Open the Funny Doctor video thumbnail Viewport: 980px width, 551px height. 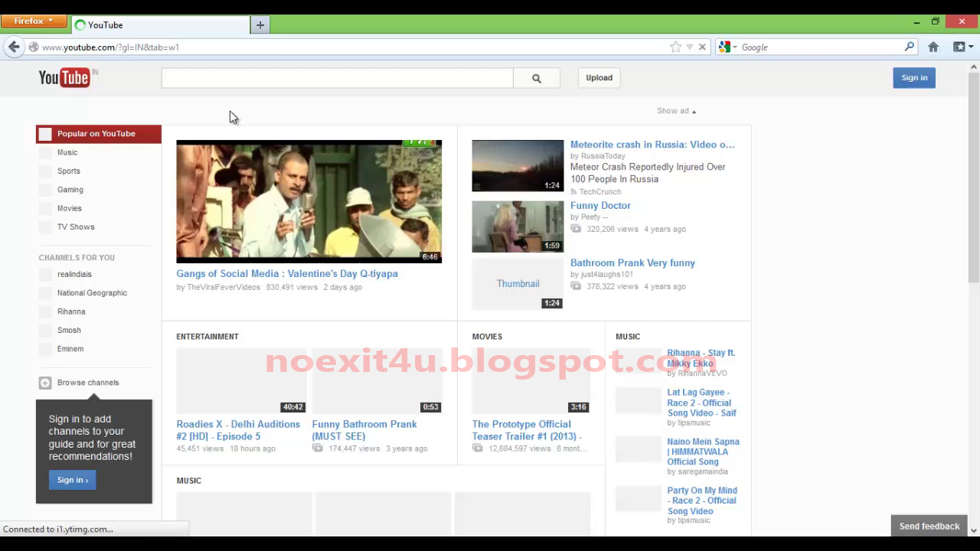[x=518, y=227]
